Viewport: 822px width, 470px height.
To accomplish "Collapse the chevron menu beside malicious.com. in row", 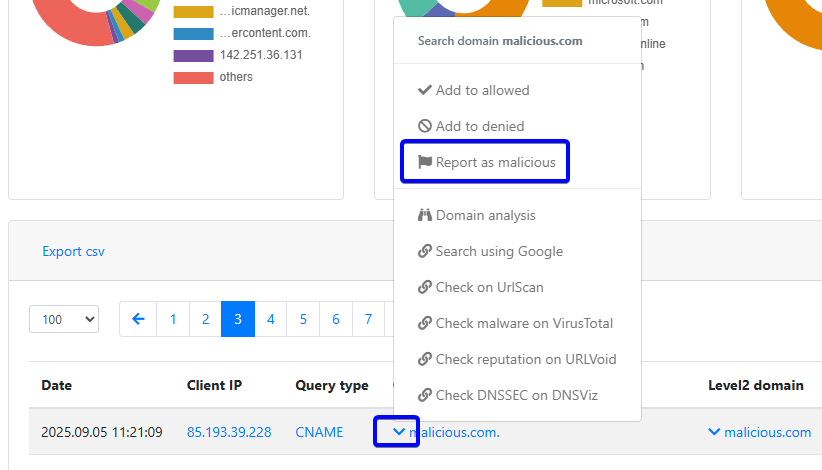I will click(x=399, y=432).
